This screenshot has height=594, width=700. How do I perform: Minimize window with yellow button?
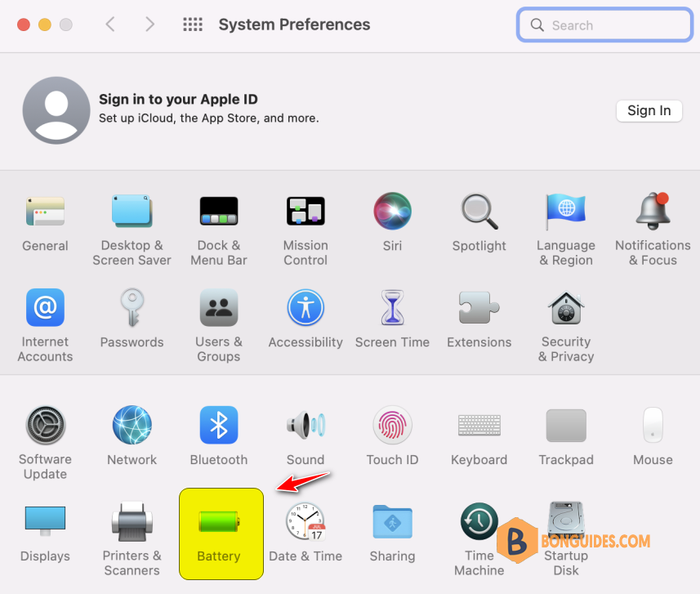(x=45, y=25)
